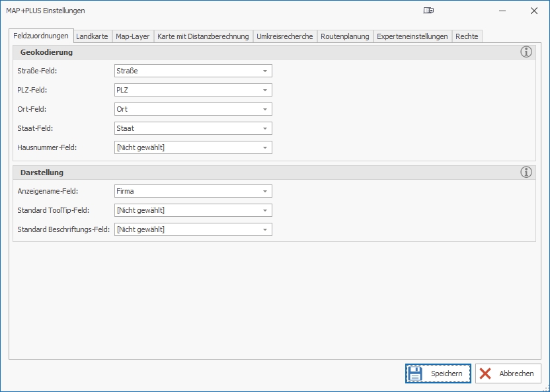This screenshot has width=550, height=392.
Task: Open the Map-Layer tab
Action: coord(132,36)
